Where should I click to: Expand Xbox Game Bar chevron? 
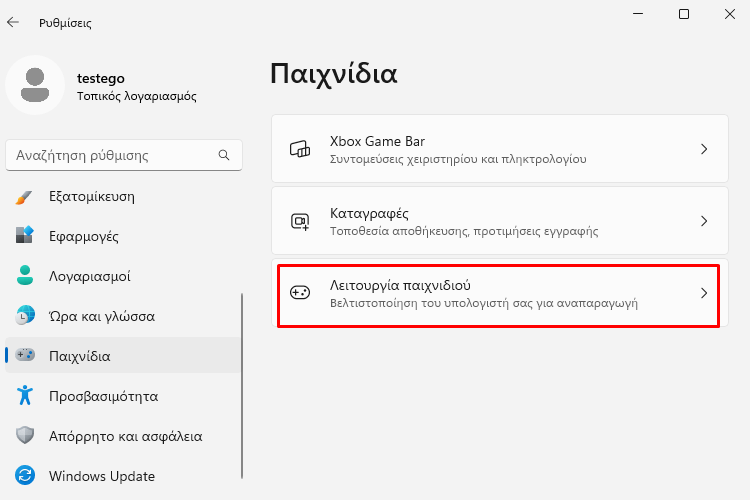pyautogui.click(x=704, y=149)
